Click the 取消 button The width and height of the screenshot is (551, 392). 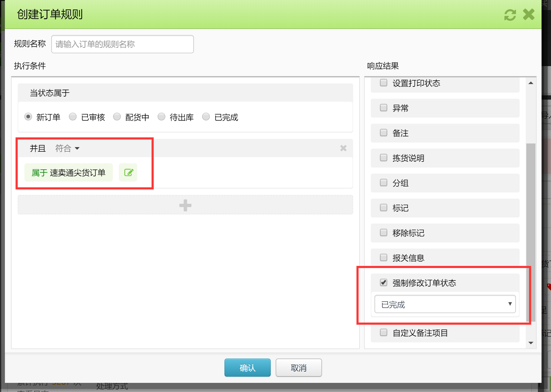(x=299, y=368)
